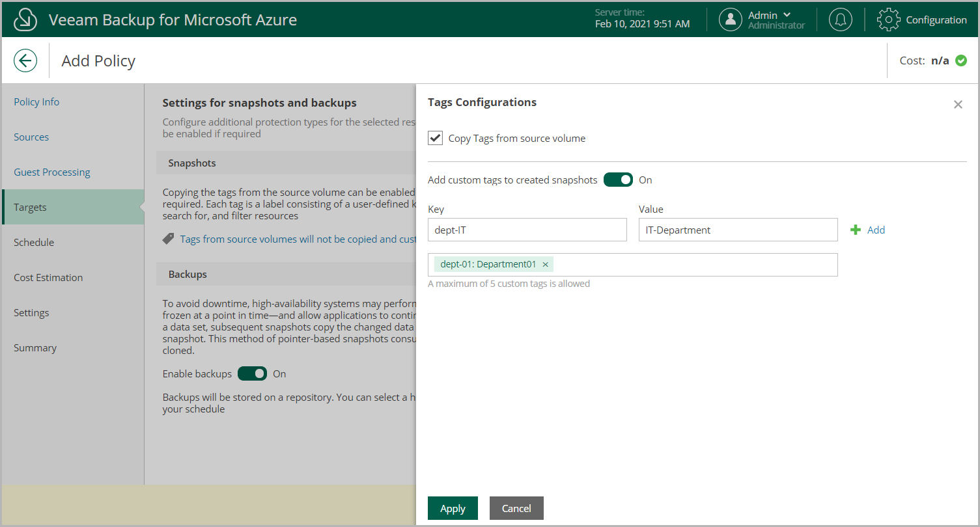
Task: Click the Configuration label in header
Action: tap(936, 20)
